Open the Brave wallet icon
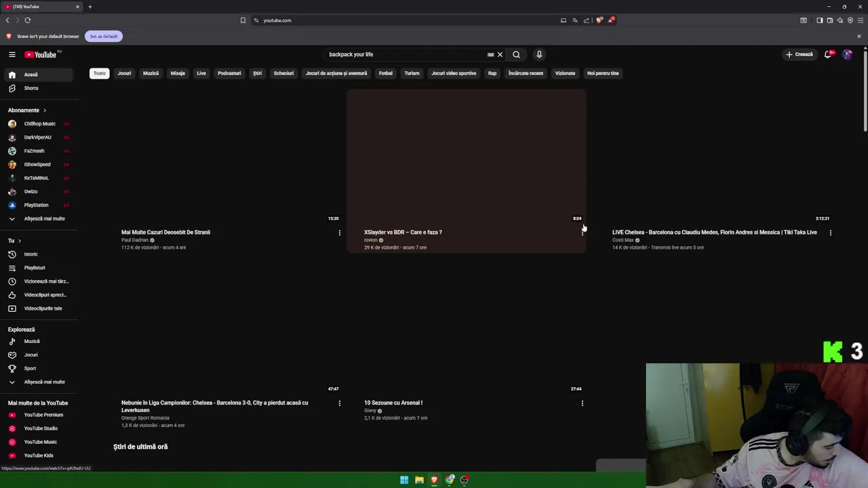Image resolution: width=868 pixels, height=488 pixels. tap(829, 20)
